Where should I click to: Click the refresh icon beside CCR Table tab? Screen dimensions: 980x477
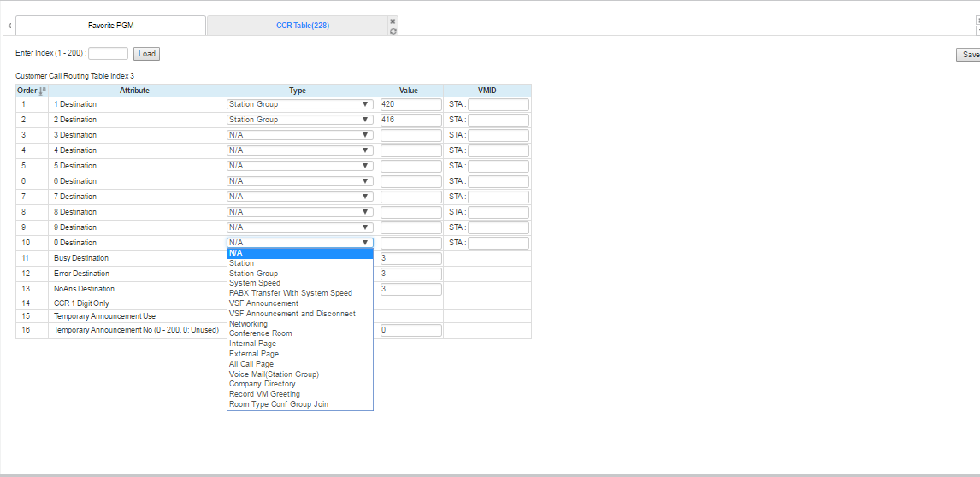point(393,32)
